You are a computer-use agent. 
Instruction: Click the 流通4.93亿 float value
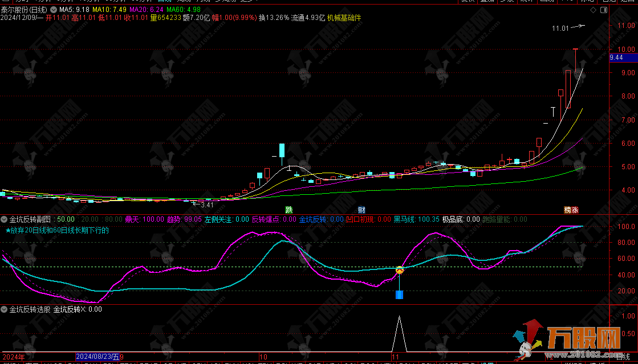[x=308, y=18]
